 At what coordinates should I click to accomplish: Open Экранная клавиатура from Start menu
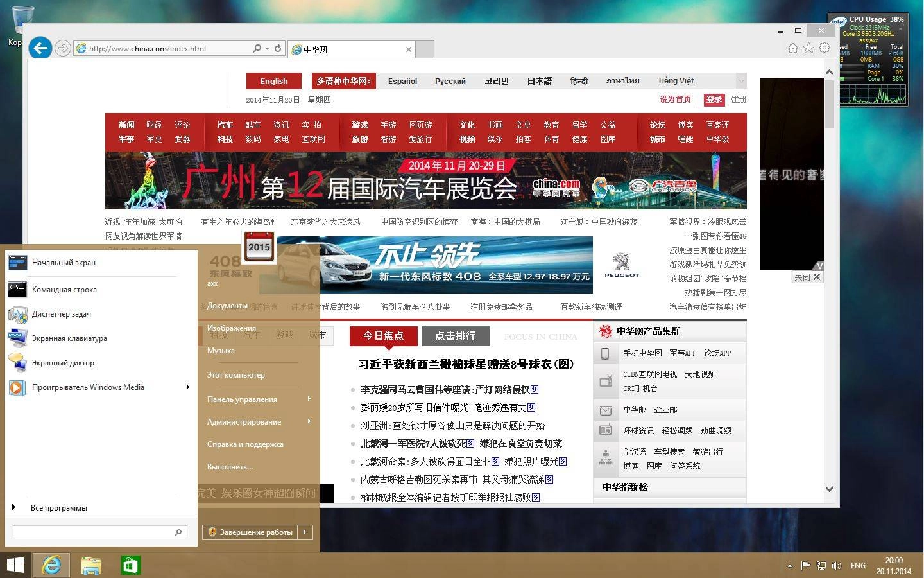(101, 338)
